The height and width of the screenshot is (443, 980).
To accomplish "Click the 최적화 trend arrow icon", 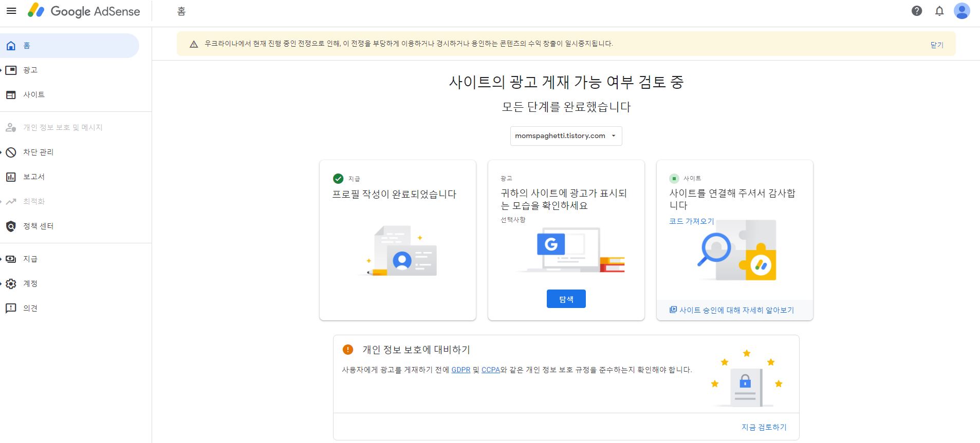I will (x=11, y=202).
